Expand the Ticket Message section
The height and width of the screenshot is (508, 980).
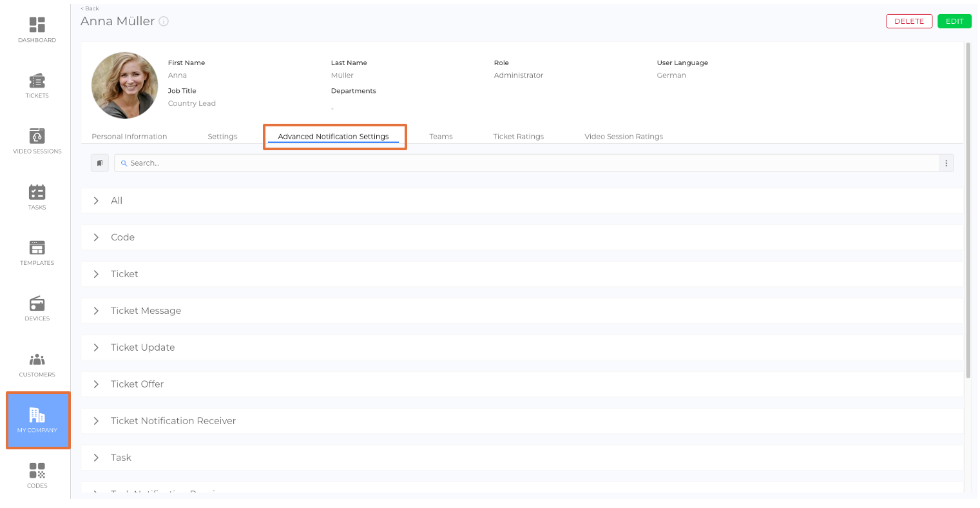(x=96, y=311)
